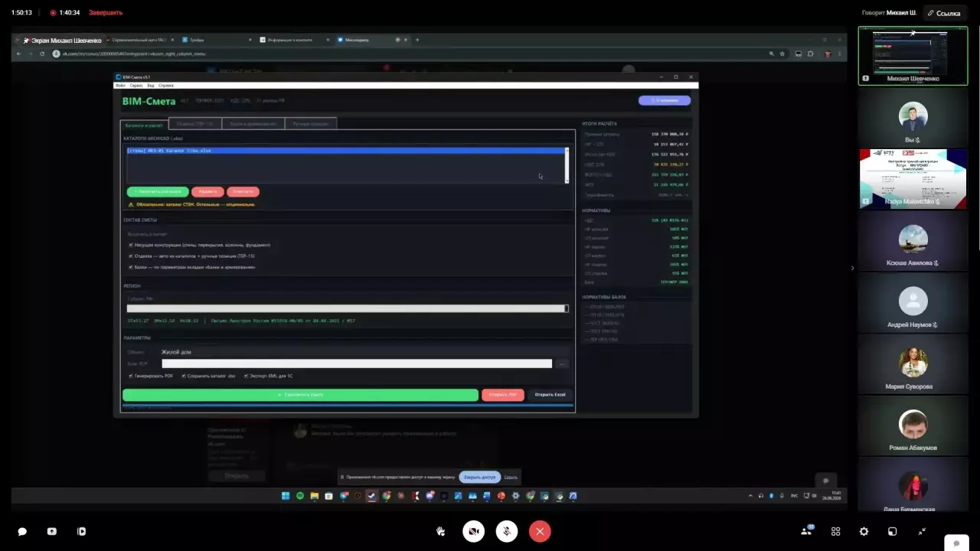Click the Открыть PDF button
980x551 pixels.
[x=503, y=395]
